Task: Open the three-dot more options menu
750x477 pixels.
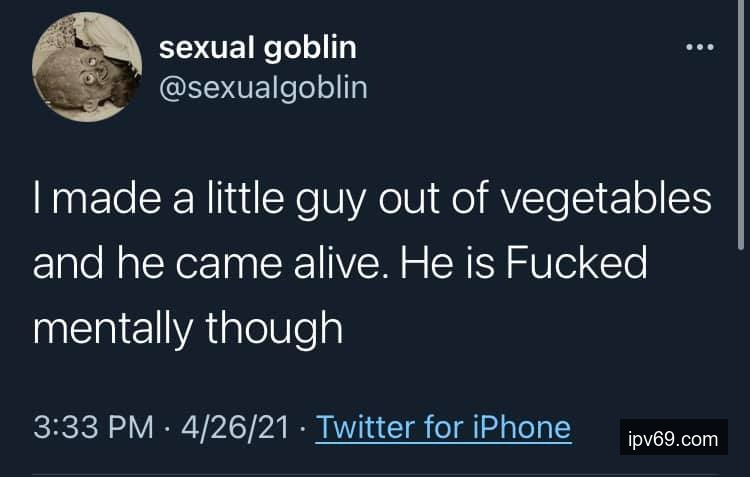Action: pos(699,47)
